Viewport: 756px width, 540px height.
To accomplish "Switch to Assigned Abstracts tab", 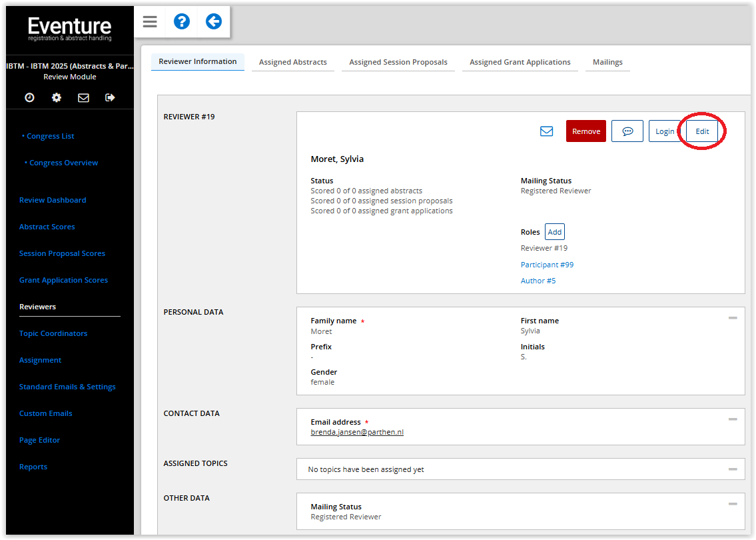I will 293,62.
